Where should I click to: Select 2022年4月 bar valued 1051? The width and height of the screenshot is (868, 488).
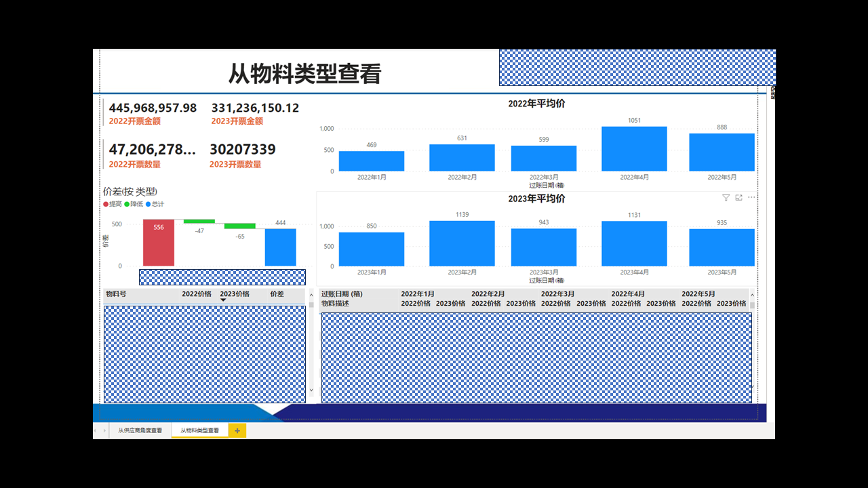click(x=634, y=149)
